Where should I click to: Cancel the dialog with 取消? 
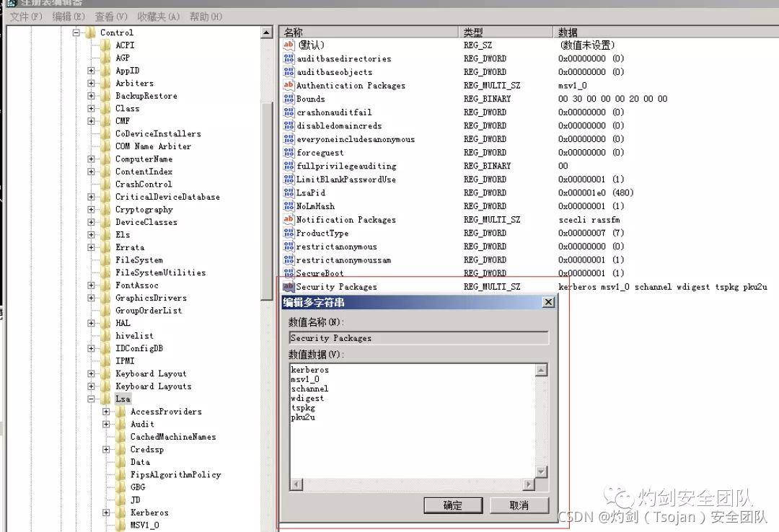point(519,505)
